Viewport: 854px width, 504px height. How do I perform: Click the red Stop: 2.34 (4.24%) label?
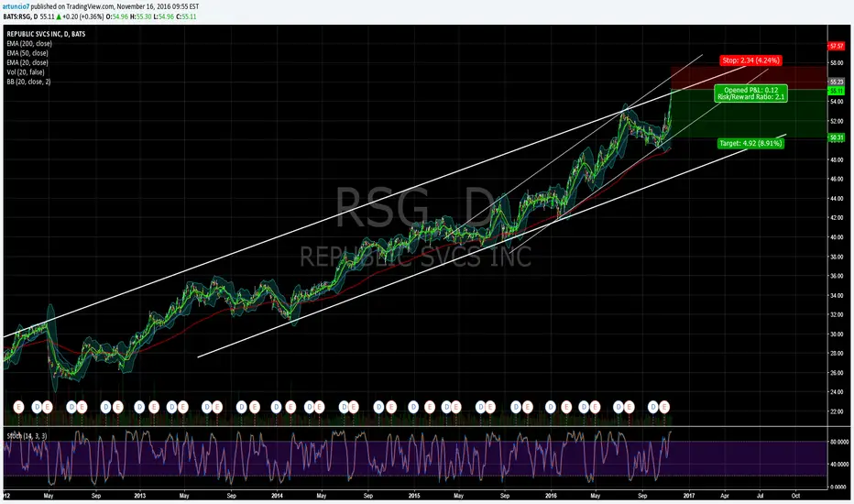pos(750,60)
